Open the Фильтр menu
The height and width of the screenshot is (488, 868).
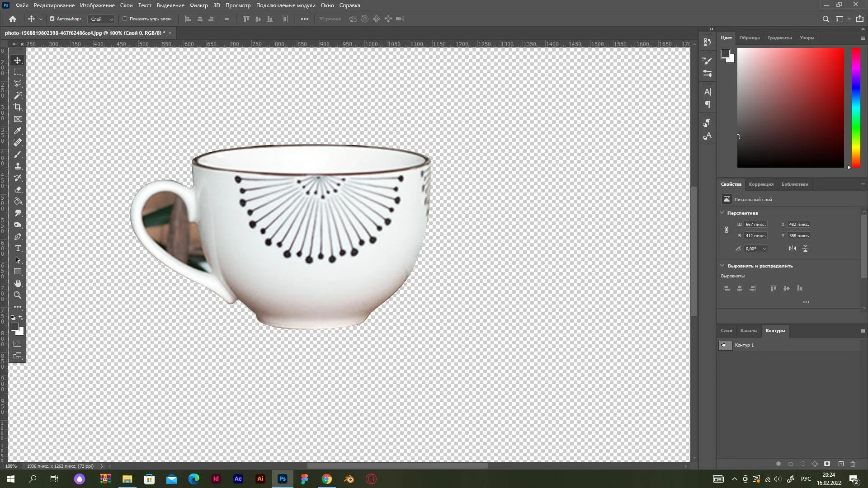pyautogui.click(x=198, y=5)
